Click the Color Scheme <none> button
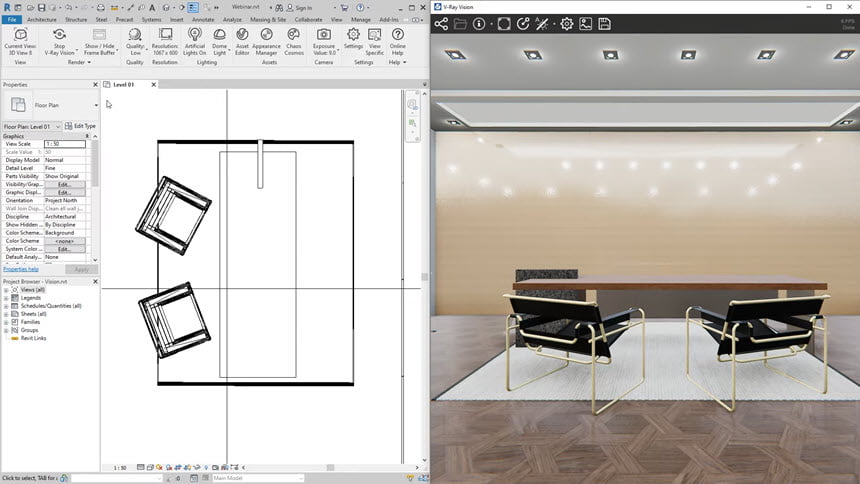860x484 pixels. [x=65, y=241]
